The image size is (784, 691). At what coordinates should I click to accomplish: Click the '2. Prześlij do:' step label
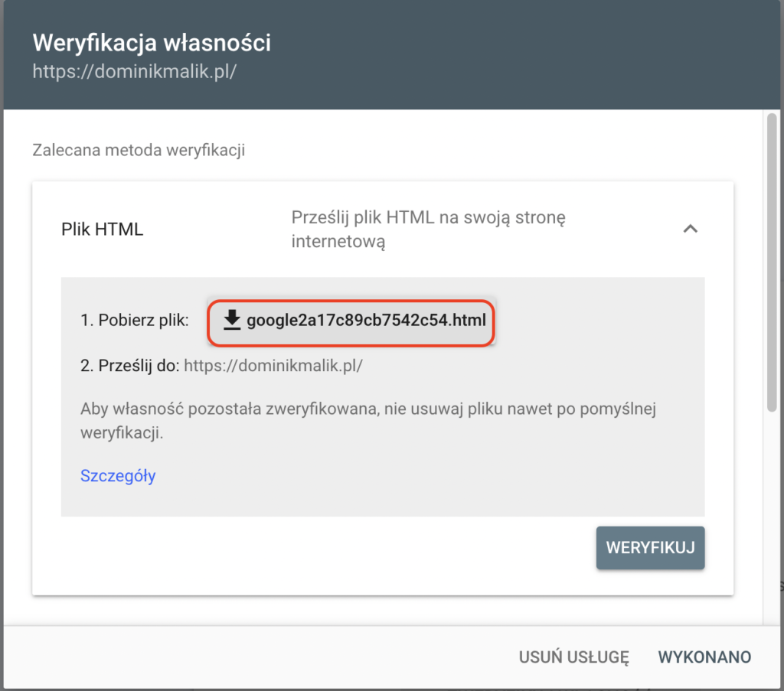129,366
